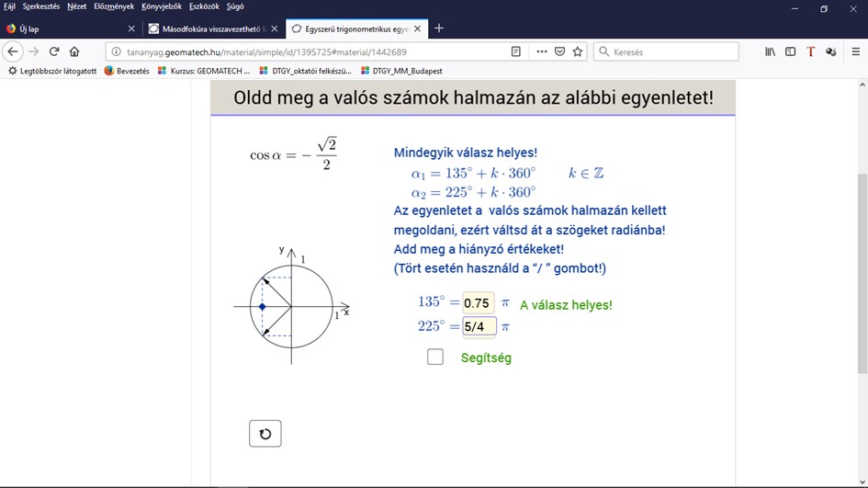Close the Egyszerű trigonometrikus tab

pyautogui.click(x=417, y=28)
